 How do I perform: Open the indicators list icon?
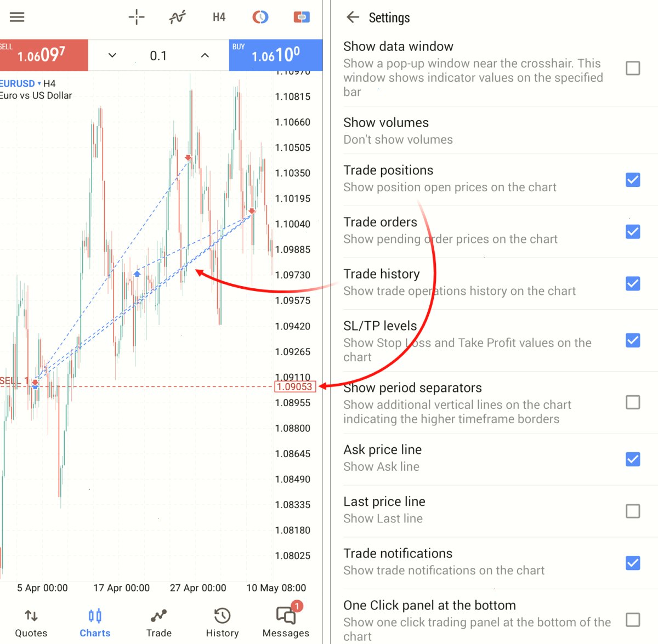[x=177, y=18]
